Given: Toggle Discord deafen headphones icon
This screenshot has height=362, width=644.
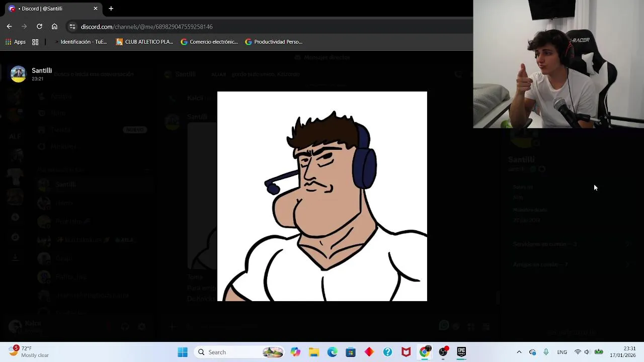Looking at the screenshot, I should point(125,327).
